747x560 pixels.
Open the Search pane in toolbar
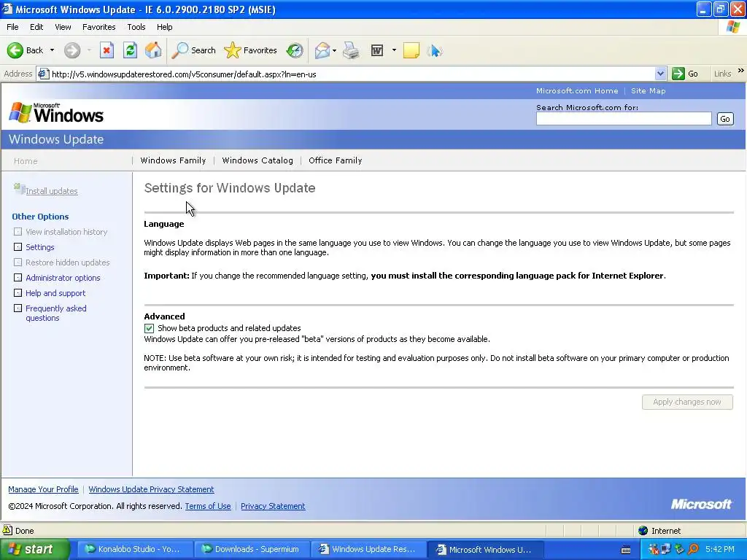193,50
